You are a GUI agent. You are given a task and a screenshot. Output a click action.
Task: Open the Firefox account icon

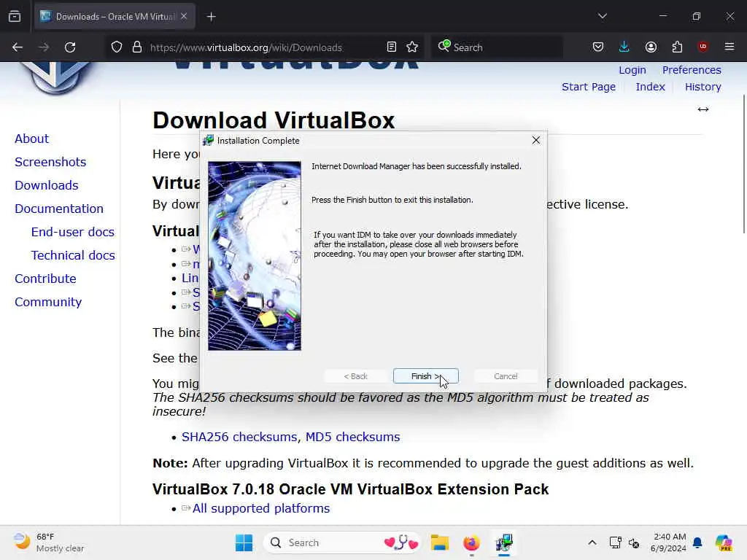651,47
